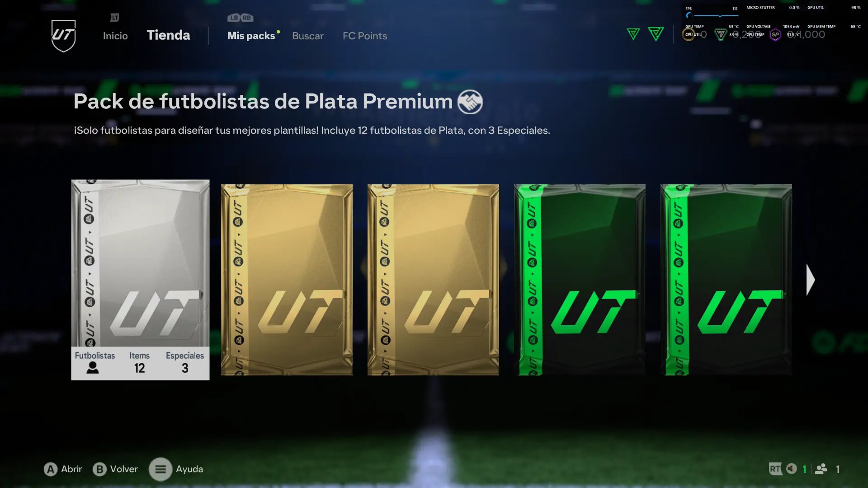Click the UT shield logo

click(63, 36)
